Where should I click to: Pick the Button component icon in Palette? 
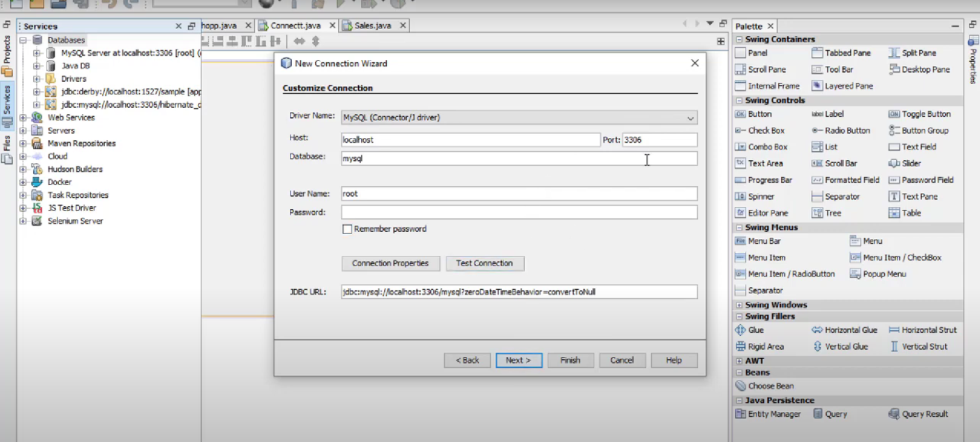coord(740,114)
